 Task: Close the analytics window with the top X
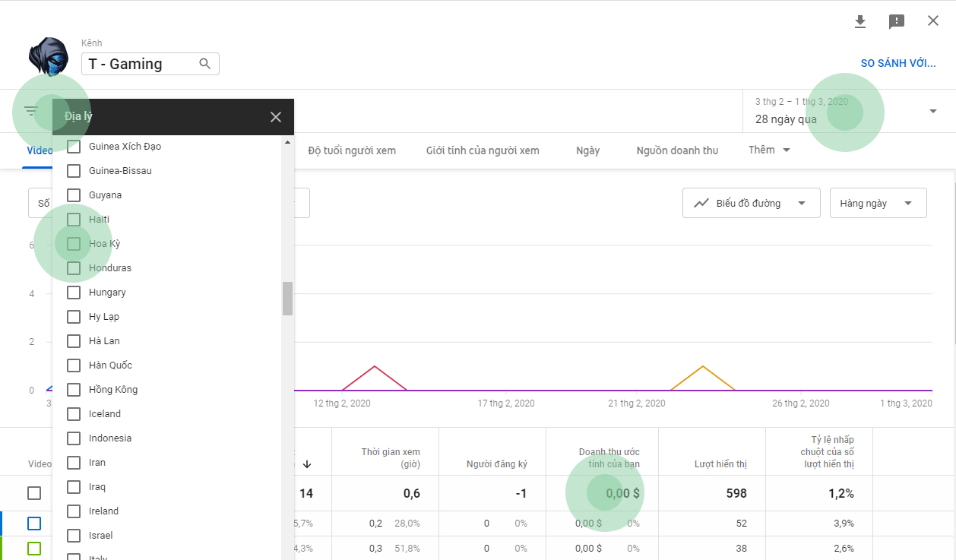[933, 21]
